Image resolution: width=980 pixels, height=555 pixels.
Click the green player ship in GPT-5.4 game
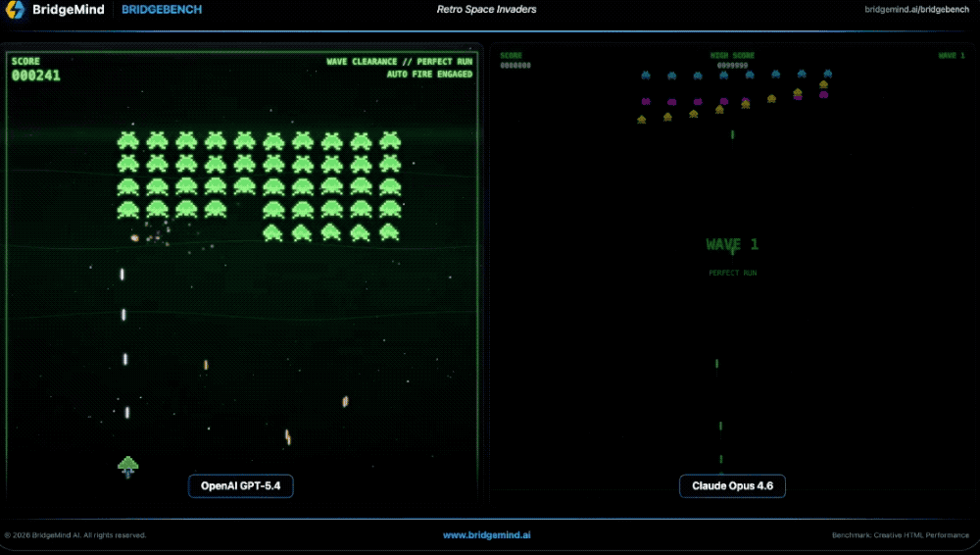[127, 466]
